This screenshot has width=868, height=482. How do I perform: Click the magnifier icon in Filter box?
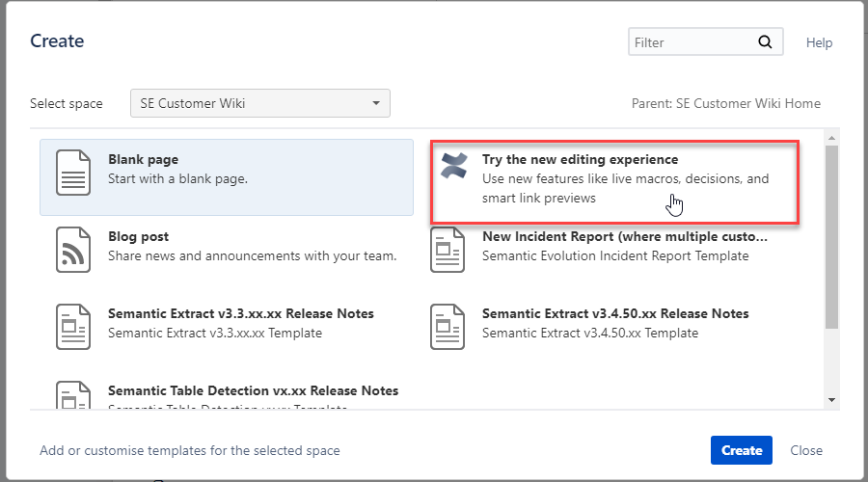point(765,42)
